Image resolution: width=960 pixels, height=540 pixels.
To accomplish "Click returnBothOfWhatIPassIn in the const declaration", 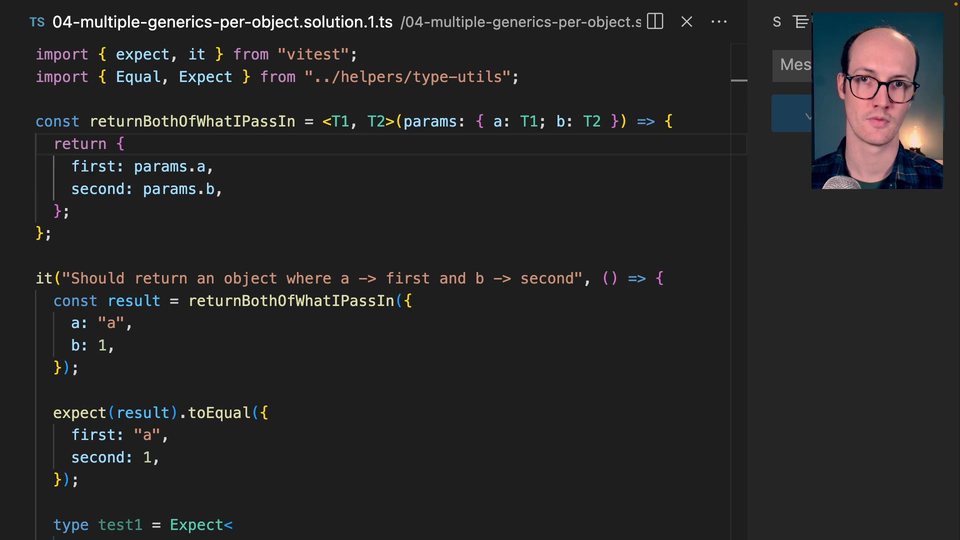I will click(x=192, y=121).
